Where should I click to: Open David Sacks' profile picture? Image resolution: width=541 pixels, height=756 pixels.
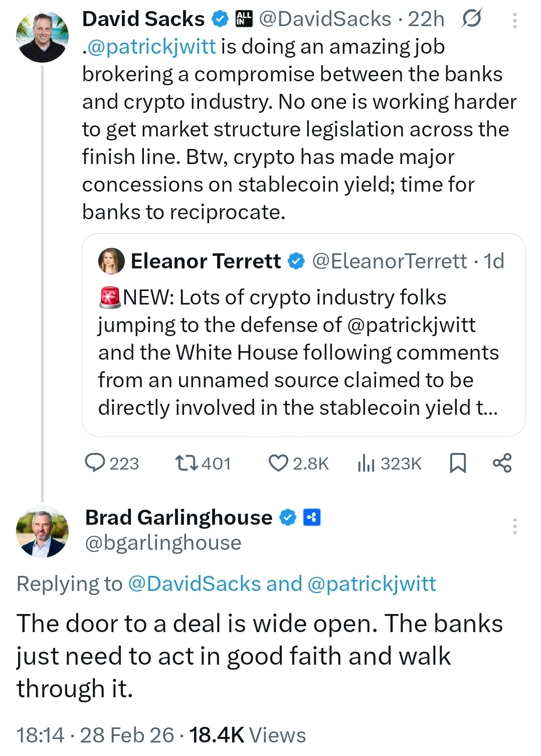[x=43, y=36]
